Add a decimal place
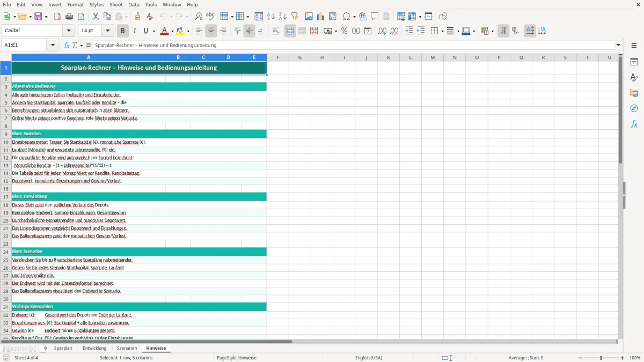 [x=383, y=31]
